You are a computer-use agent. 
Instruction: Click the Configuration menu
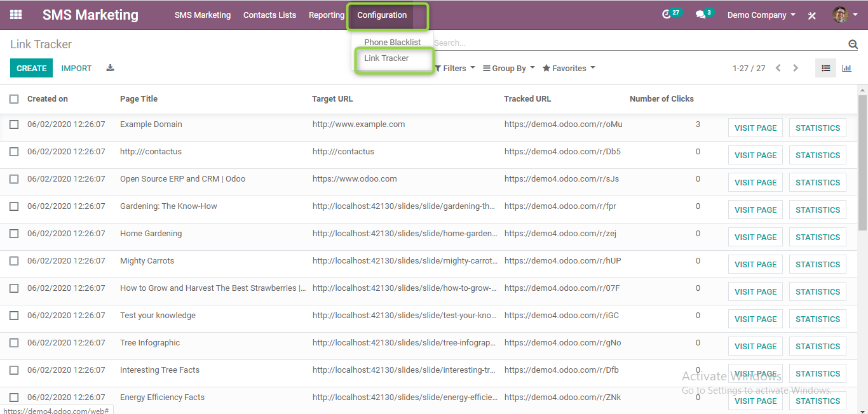pyautogui.click(x=382, y=15)
